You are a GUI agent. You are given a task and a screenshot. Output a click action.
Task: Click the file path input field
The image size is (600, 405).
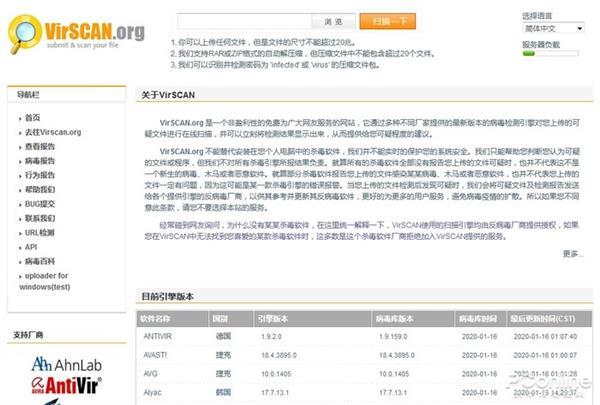coord(245,22)
